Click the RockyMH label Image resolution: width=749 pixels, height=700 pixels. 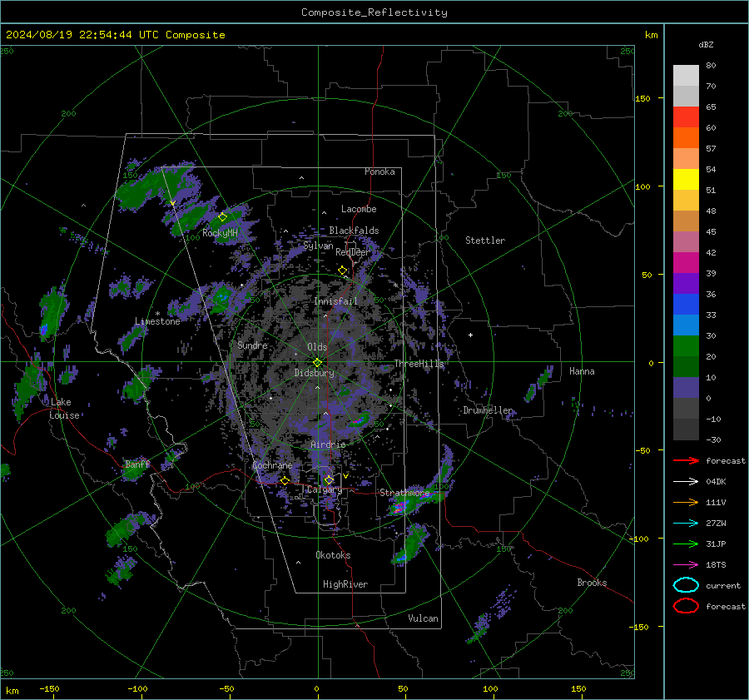coord(220,233)
